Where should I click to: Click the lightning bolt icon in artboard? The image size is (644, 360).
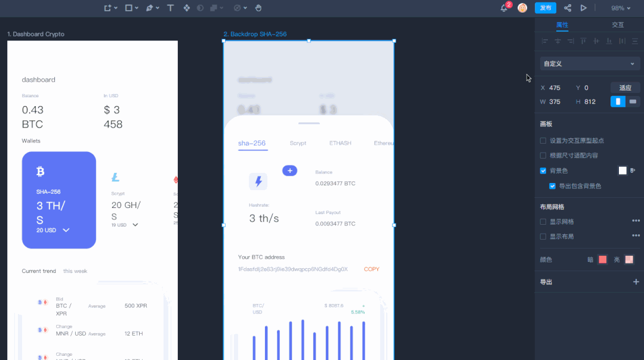click(x=258, y=181)
